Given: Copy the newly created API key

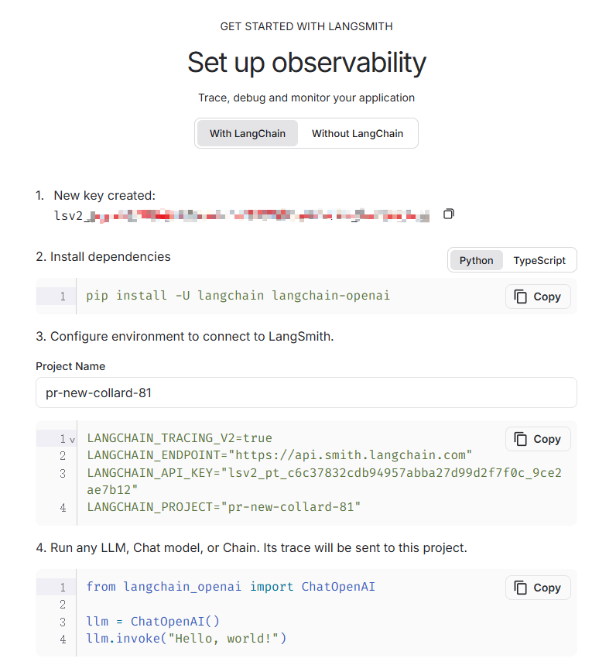Looking at the screenshot, I should point(449,214).
